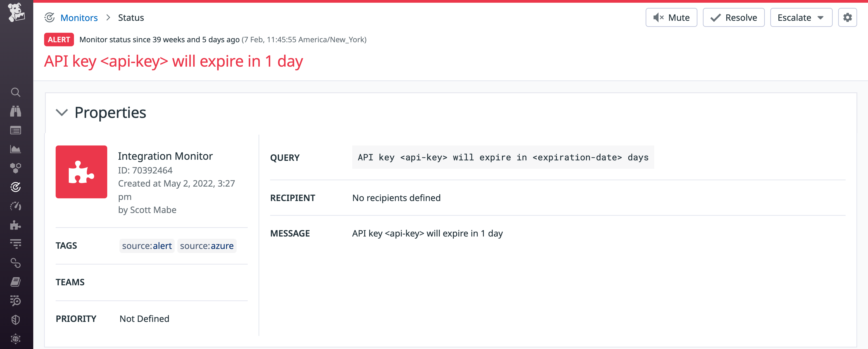
Task: Collapse the Properties section
Action: pyautogui.click(x=62, y=113)
